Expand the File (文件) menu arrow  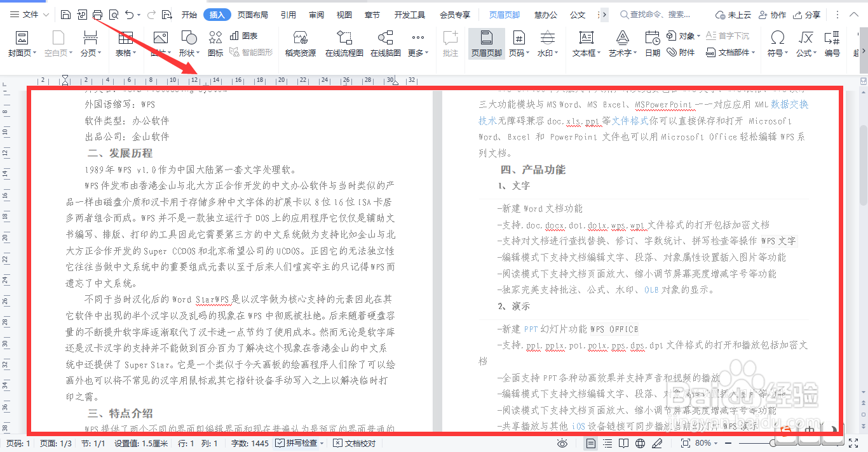[46, 15]
